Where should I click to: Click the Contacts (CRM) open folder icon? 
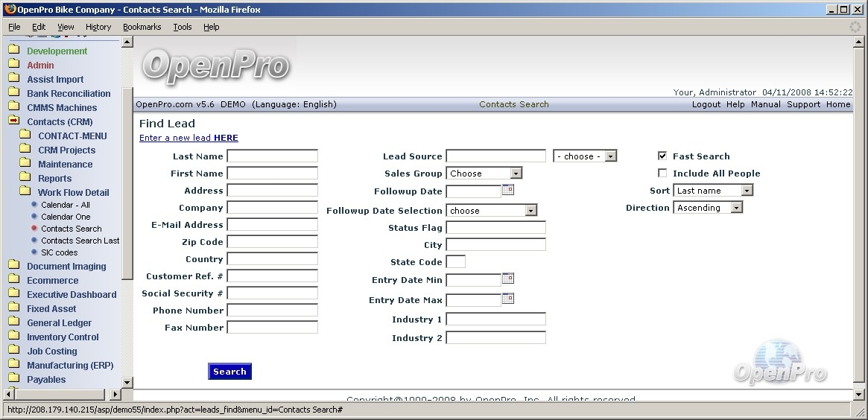[13, 121]
